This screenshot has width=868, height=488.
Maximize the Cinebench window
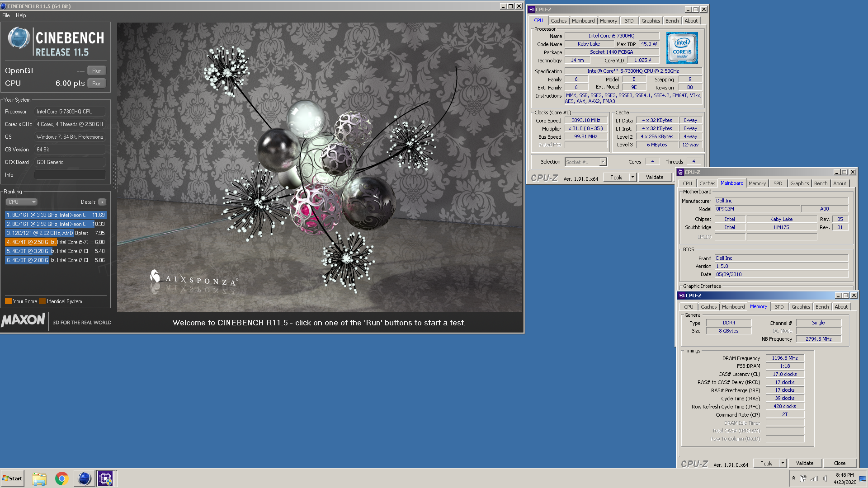511,6
